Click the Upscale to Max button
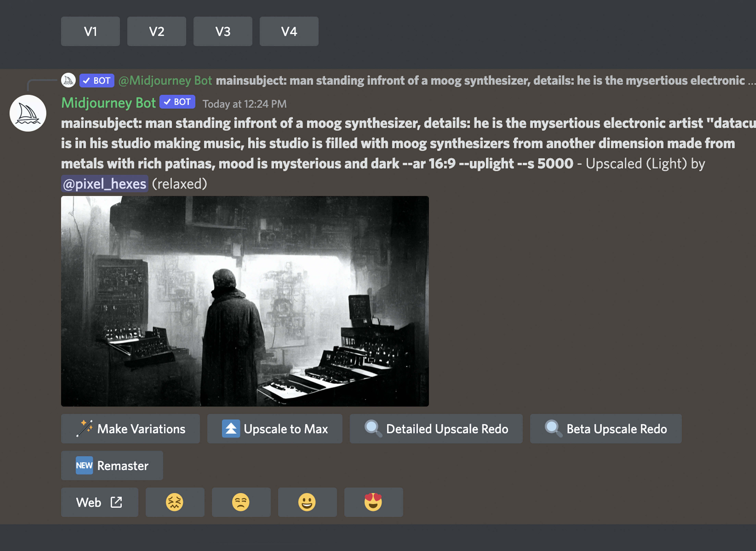 click(274, 429)
